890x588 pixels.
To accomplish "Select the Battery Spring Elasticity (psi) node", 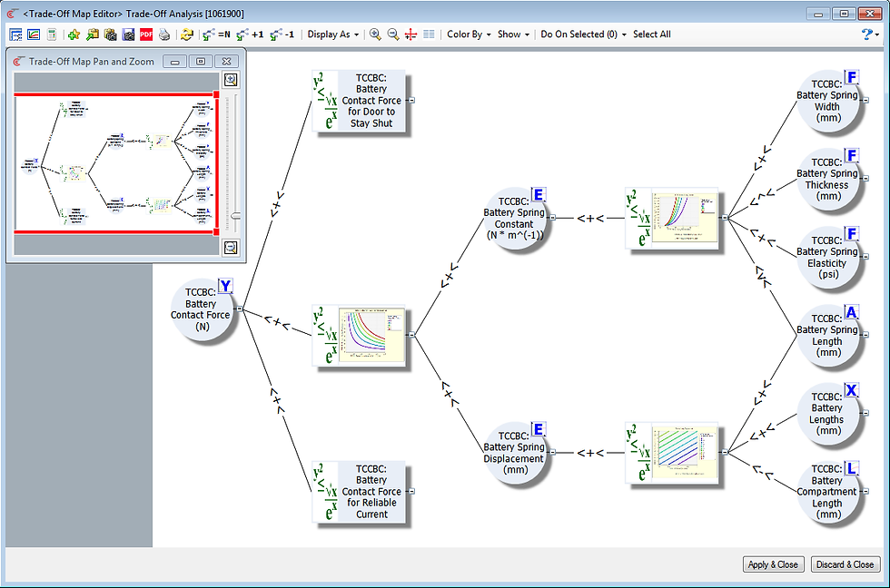I will coord(827,258).
